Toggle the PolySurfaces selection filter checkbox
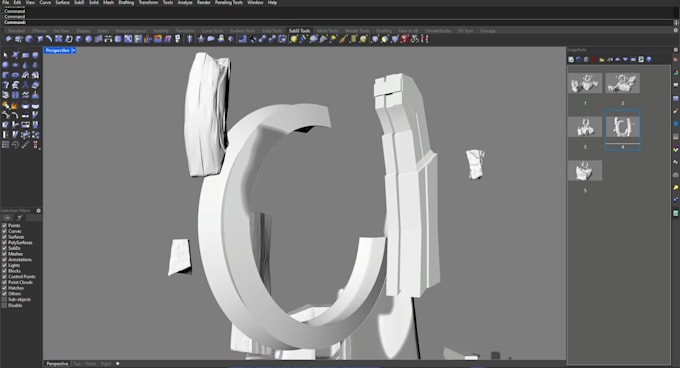This screenshot has height=368, width=680. [4, 242]
